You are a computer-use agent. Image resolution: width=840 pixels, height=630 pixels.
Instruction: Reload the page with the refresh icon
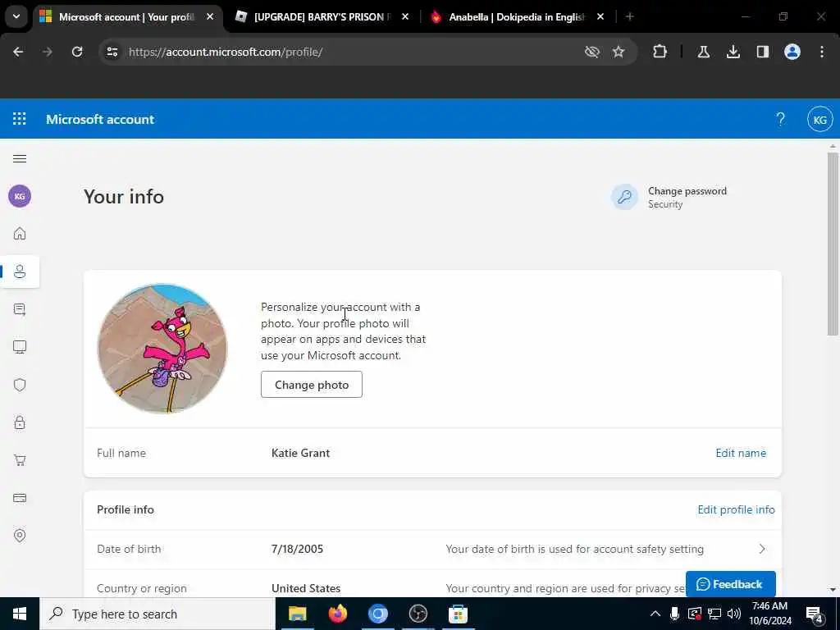point(77,52)
